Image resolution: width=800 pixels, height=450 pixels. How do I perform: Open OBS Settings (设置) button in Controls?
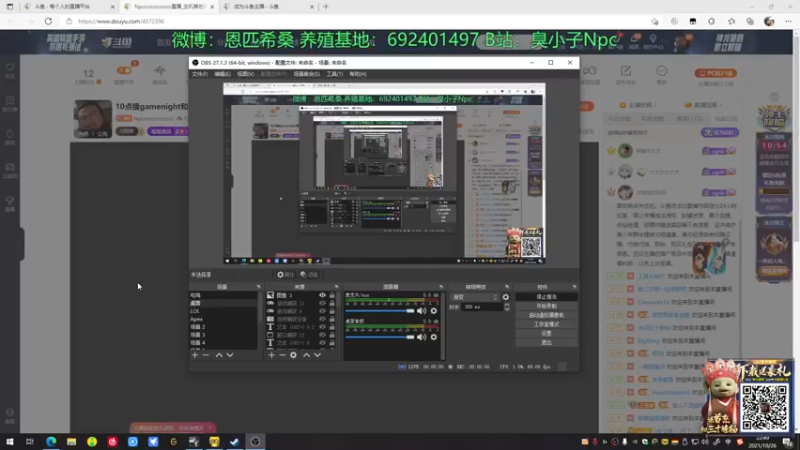tap(546, 334)
